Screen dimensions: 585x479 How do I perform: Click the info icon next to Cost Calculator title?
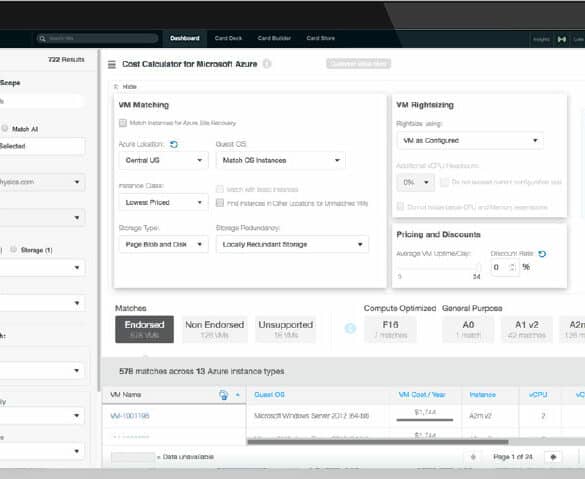[267, 64]
